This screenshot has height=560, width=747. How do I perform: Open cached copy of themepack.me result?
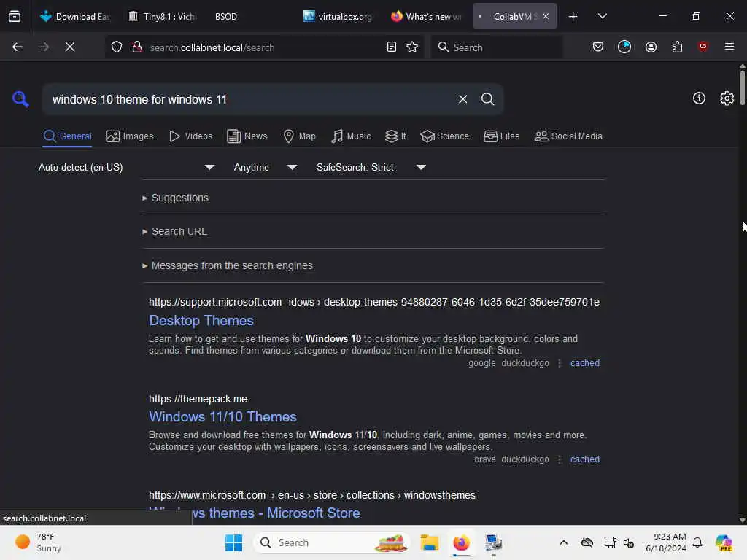pos(584,459)
